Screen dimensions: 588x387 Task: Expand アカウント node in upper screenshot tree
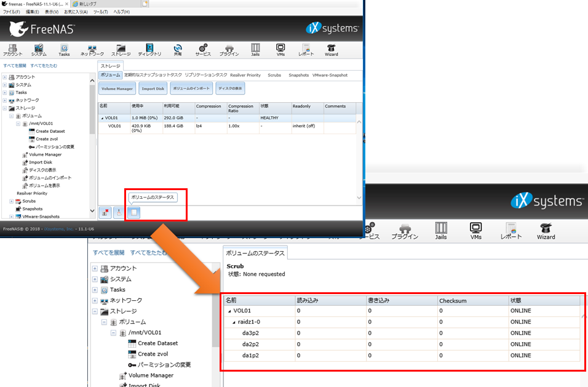(x=5, y=77)
